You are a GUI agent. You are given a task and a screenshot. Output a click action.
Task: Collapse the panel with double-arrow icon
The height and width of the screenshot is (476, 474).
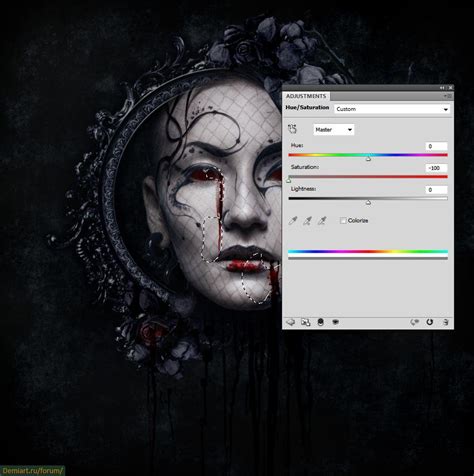click(442, 88)
